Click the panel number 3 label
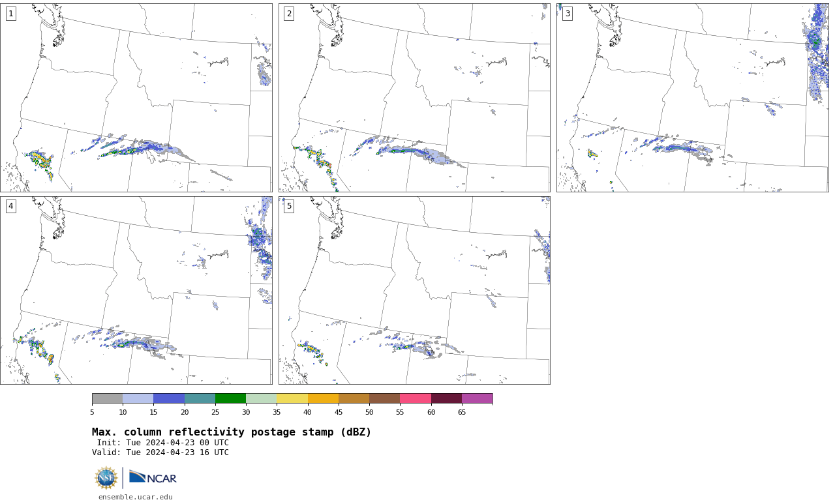Image resolution: width=835 pixels, height=504 pixels. pyautogui.click(x=567, y=13)
